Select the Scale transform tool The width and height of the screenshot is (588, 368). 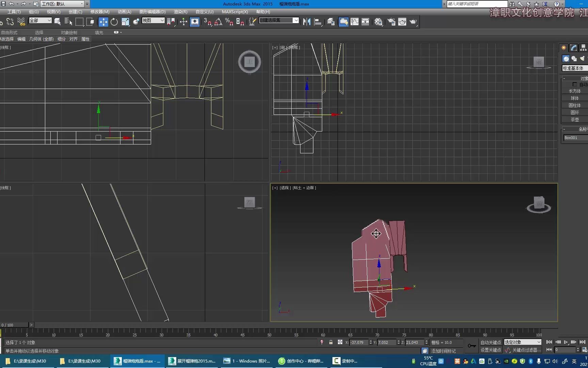click(125, 22)
